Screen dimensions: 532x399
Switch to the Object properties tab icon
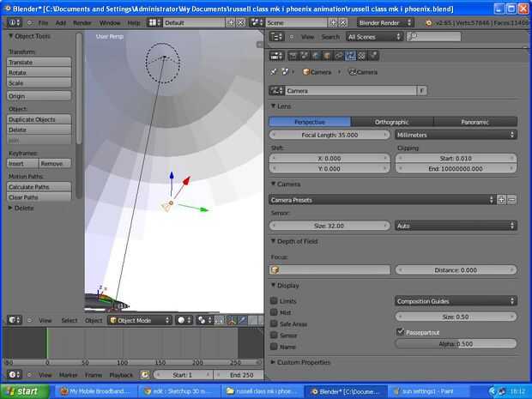[328, 56]
